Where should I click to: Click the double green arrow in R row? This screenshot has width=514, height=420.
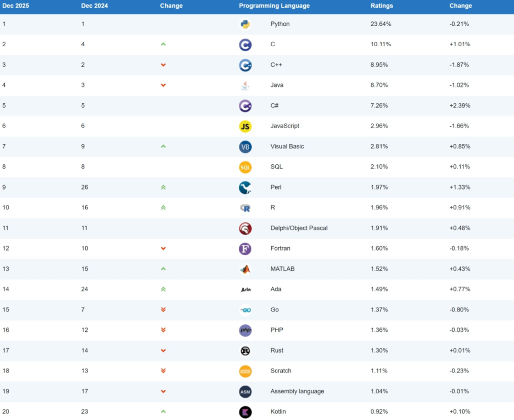click(163, 208)
